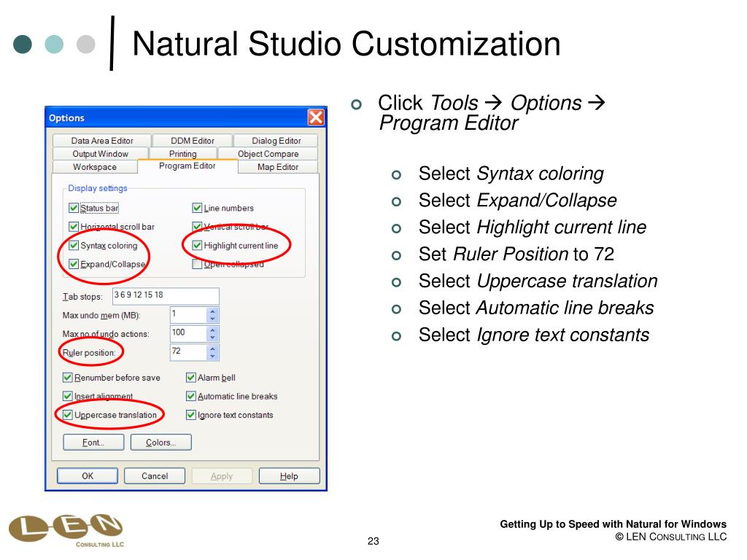Toggle the Status bar checkbox
747x560 pixels.
click(74, 208)
